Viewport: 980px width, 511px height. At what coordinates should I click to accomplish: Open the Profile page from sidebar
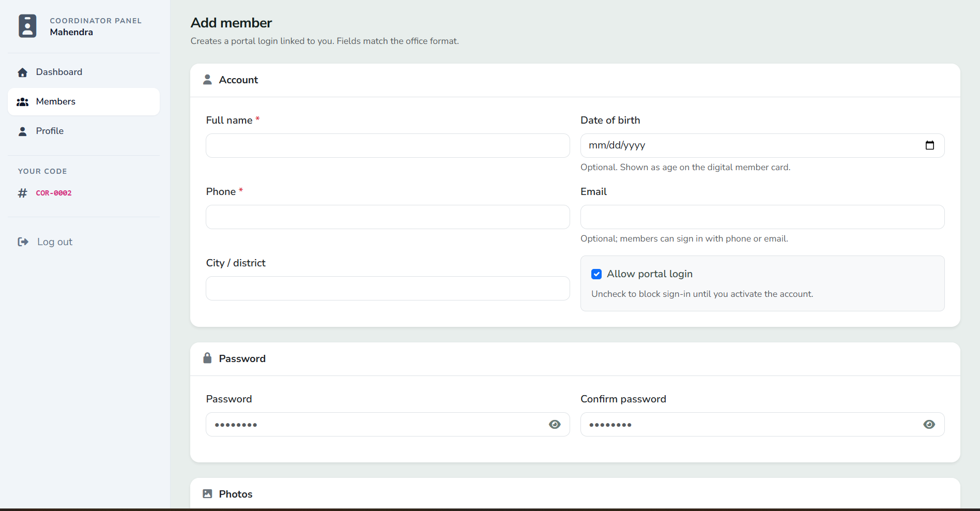click(50, 131)
